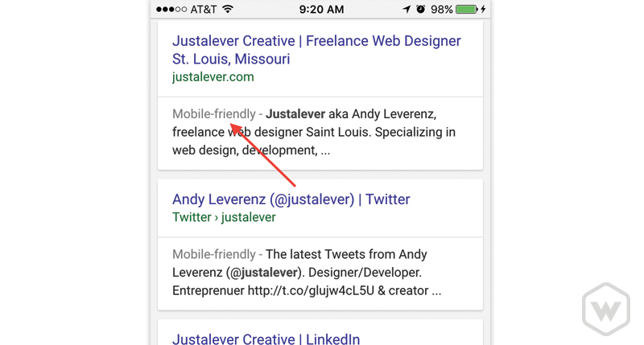Open the Justalever Creative LinkedIn result
Screen dimensions: 644x345
click(266, 339)
